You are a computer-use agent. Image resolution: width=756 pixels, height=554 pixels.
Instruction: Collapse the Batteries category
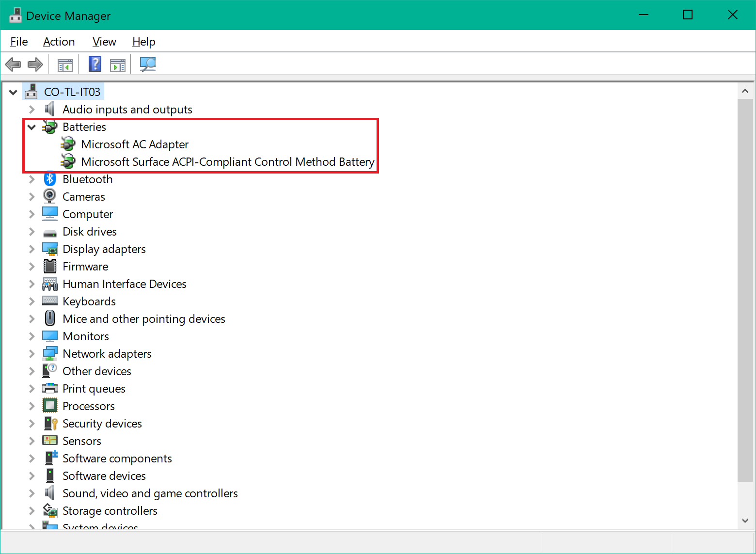32,127
